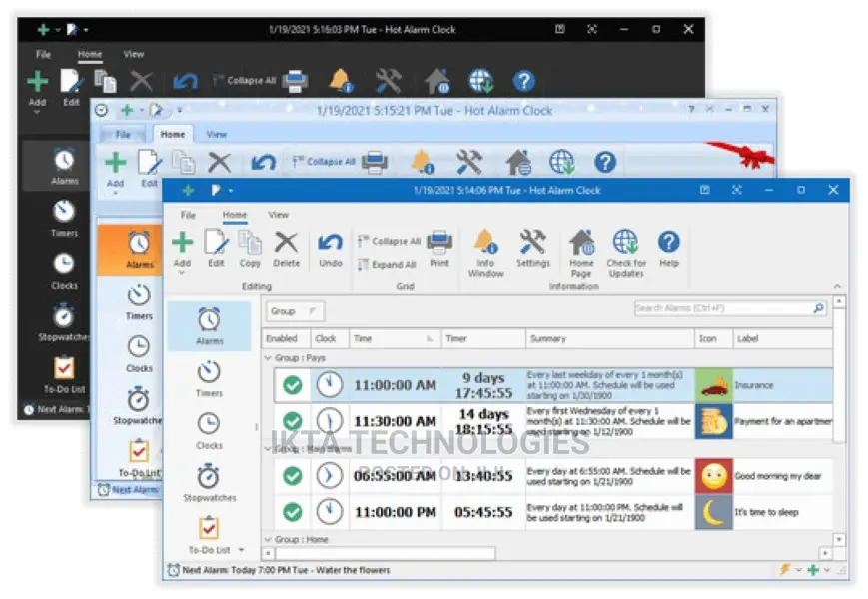Click Collapse All in the dark window
868x599 pixels.
point(245,81)
